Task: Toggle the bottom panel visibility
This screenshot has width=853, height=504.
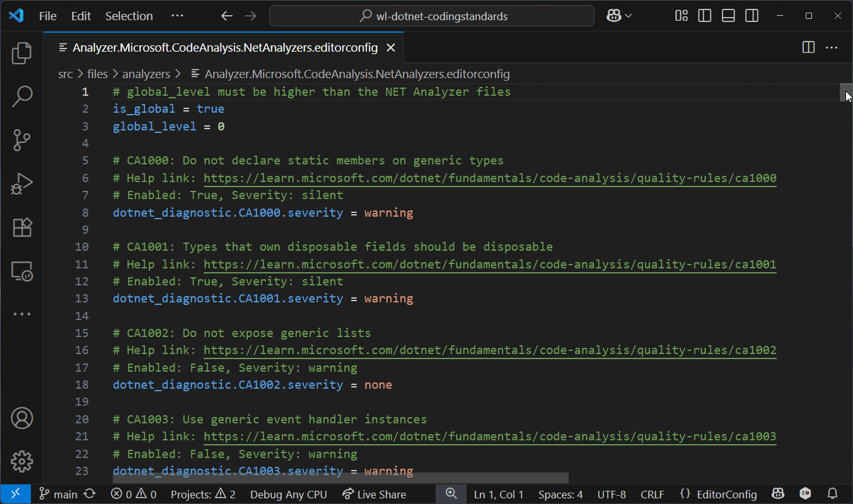Action: point(728,16)
